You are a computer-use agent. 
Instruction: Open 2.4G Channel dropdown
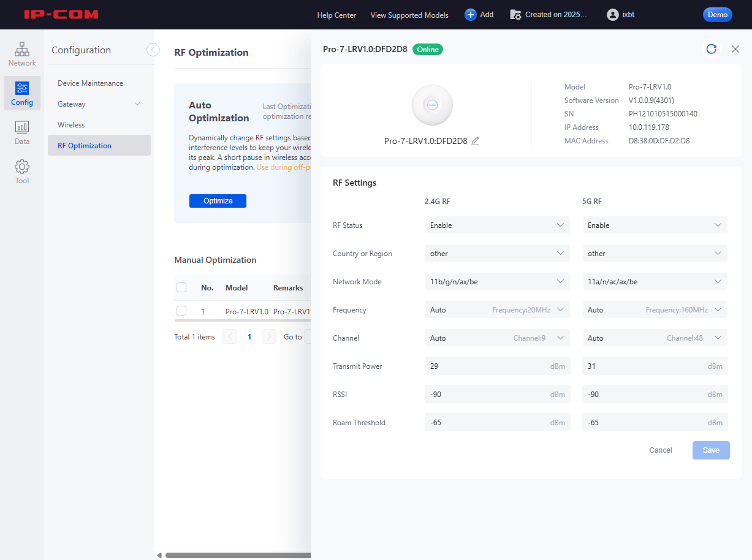pos(498,338)
